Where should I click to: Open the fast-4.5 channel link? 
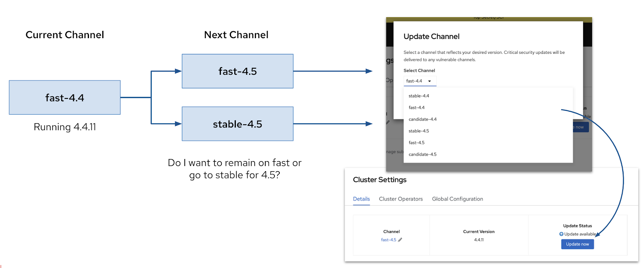point(388,240)
